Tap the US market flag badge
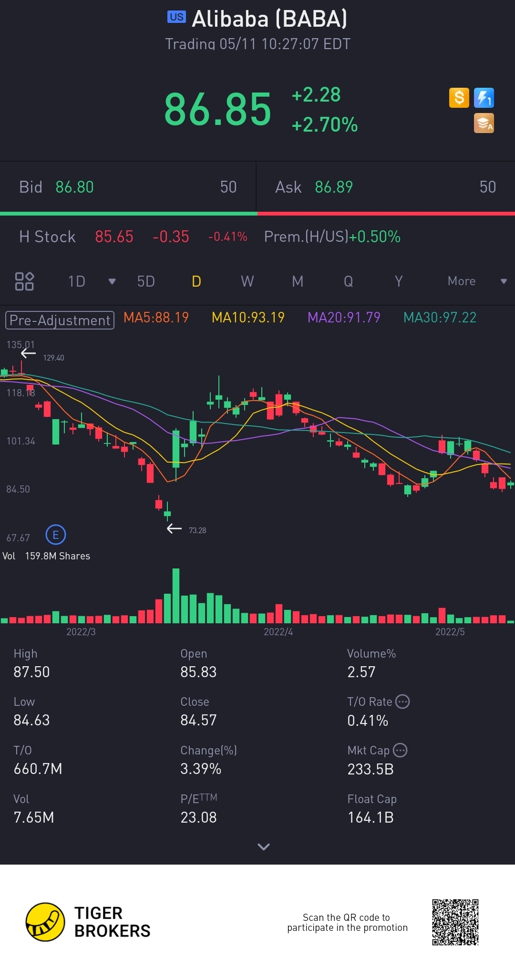This screenshot has width=515, height=980. (176, 17)
